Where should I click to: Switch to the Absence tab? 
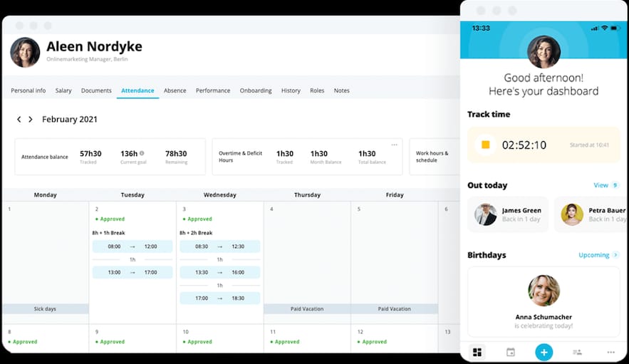(175, 90)
